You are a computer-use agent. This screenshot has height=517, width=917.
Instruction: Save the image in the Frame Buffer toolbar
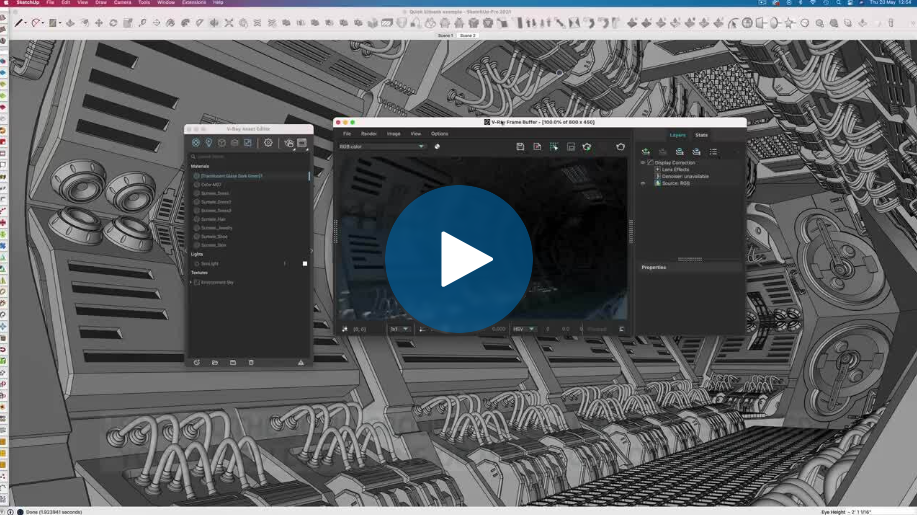pyautogui.click(x=520, y=147)
